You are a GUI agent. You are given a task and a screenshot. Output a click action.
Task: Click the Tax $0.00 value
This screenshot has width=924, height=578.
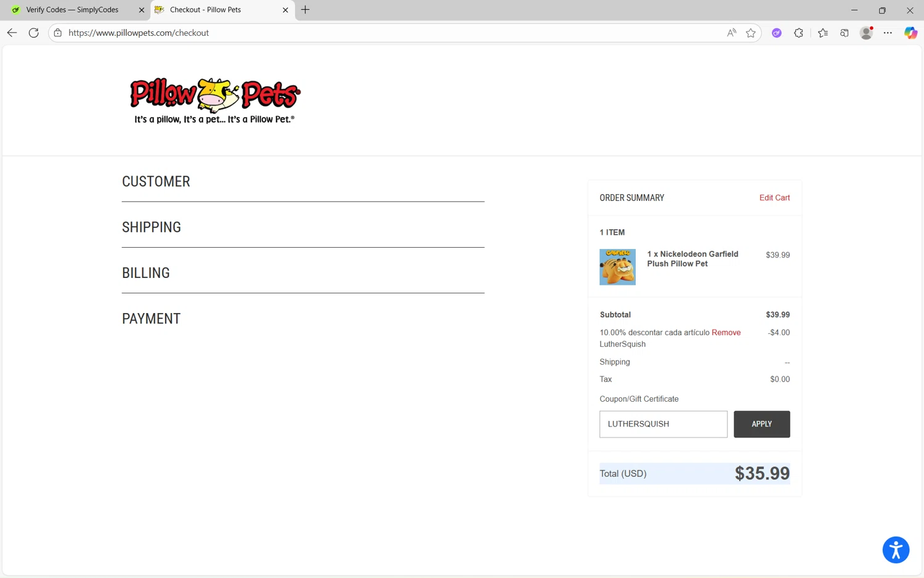(780, 379)
